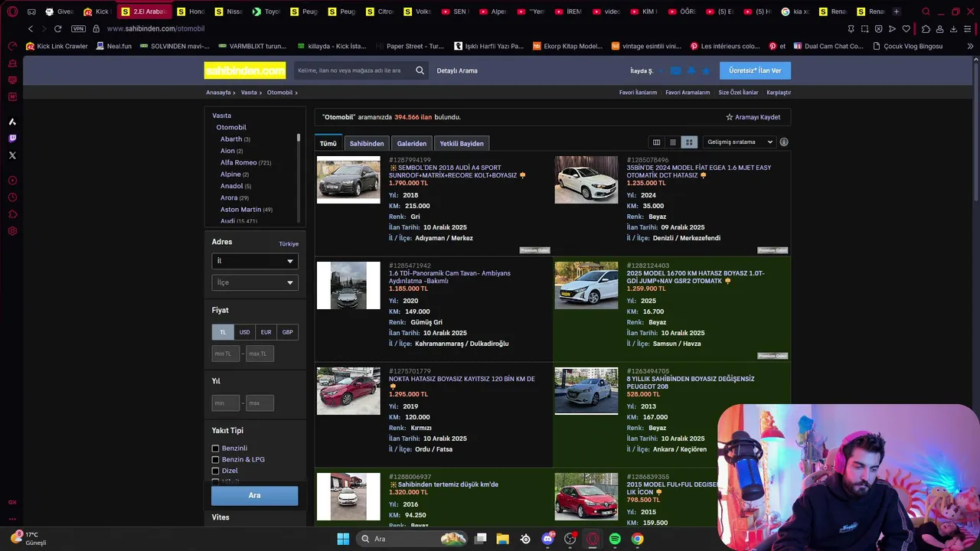Screen dimensions: 980x551
Task: Select GBP currency toggle
Action: pos(287,332)
